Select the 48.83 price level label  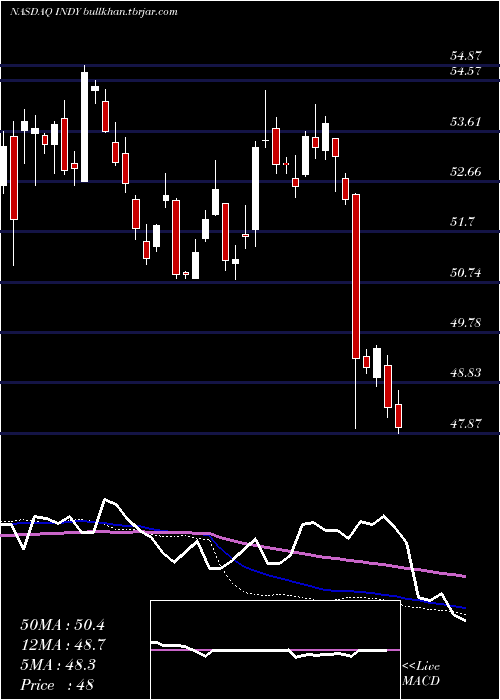click(x=465, y=372)
